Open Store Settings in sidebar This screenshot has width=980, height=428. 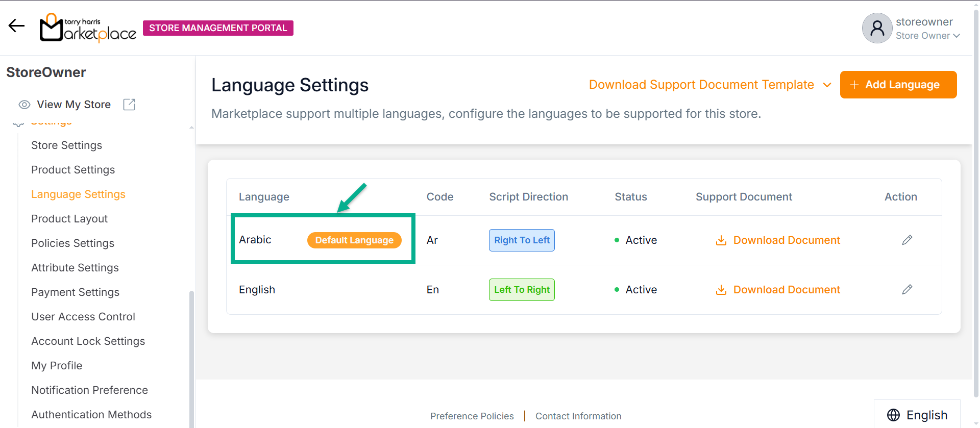pyautogui.click(x=66, y=145)
